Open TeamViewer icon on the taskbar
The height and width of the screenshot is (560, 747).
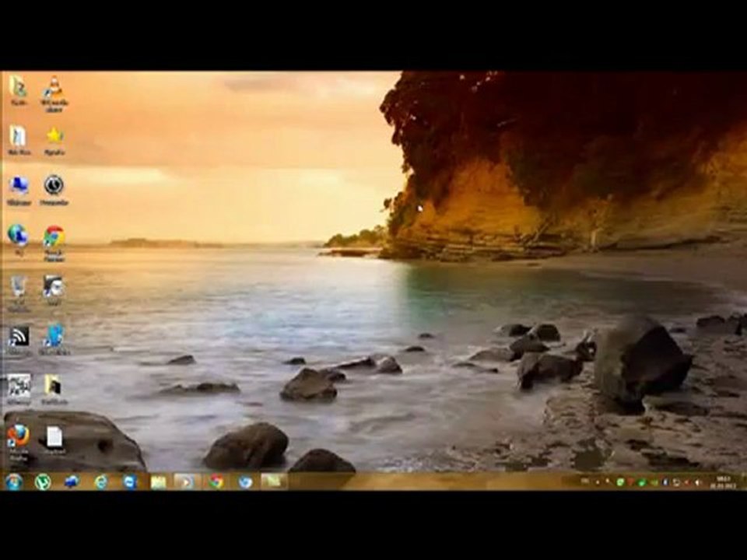pos(130,482)
